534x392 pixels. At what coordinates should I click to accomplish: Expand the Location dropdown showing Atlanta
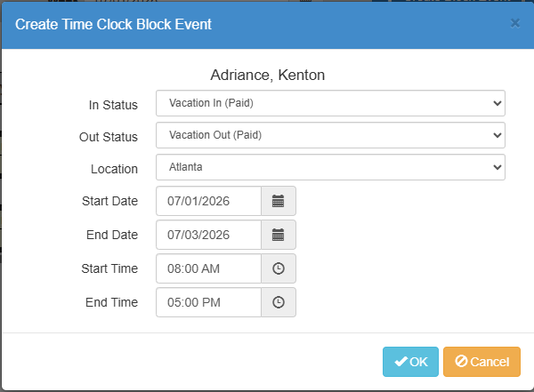330,167
